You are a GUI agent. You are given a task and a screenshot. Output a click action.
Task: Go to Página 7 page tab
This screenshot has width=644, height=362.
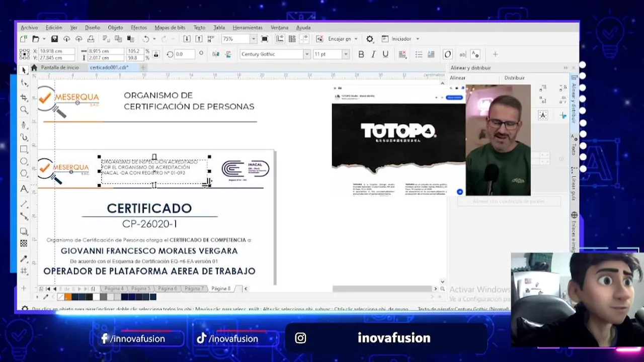click(194, 289)
